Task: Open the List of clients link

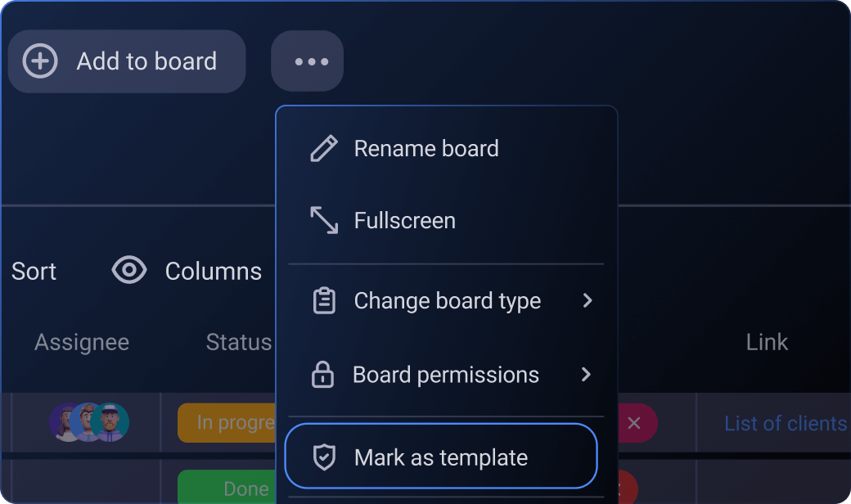Action: (785, 423)
